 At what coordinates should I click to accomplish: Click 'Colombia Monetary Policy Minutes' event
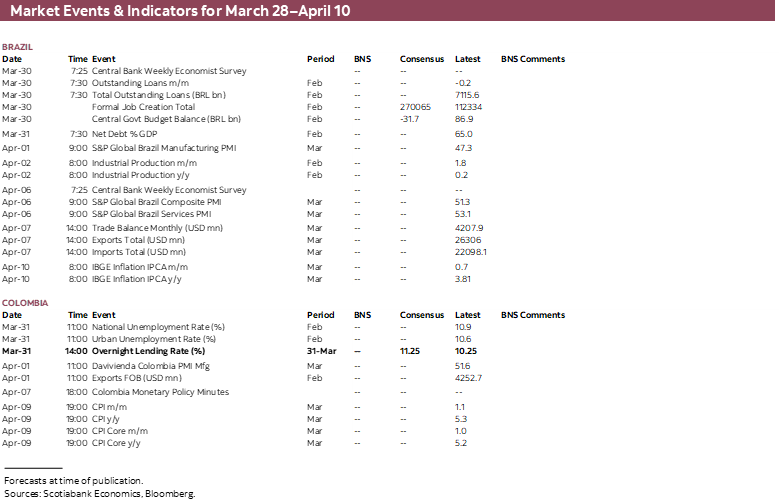coord(161,392)
